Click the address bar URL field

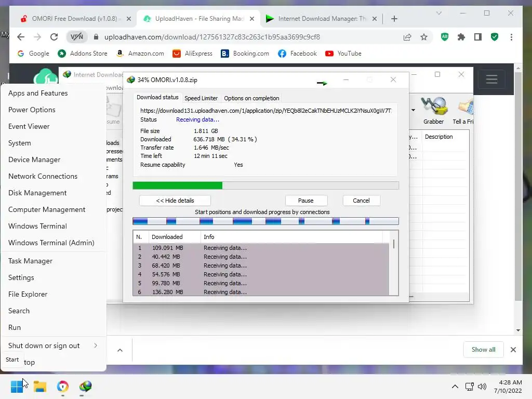[212, 37]
